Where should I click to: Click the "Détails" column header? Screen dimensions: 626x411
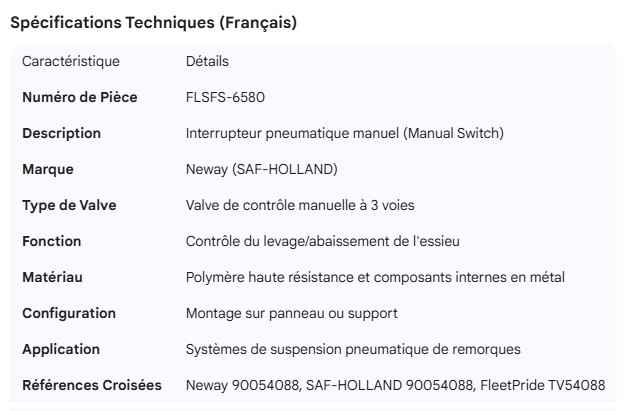[207, 62]
